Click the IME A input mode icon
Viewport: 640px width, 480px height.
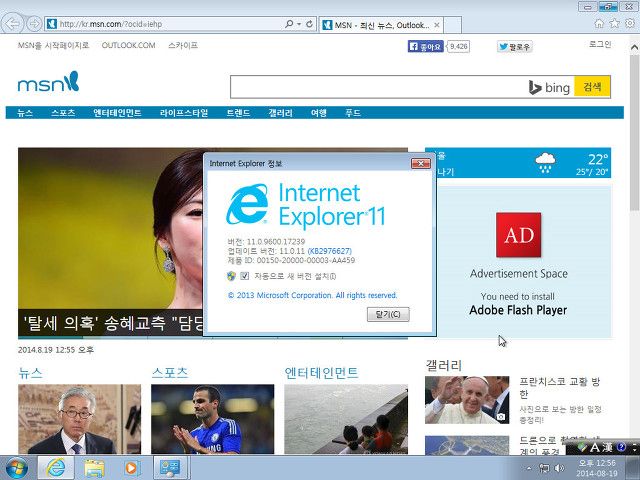point(595,447)
